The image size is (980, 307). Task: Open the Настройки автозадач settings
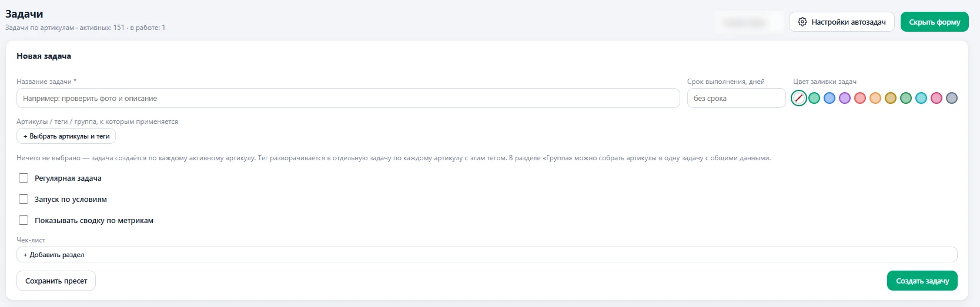[841, 22]
